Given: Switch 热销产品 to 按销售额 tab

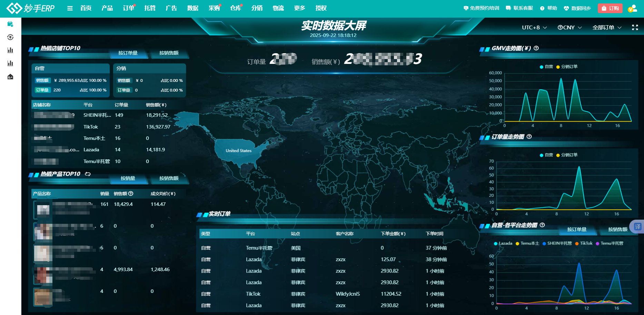Looking at the screenshot, I should 169,178.
